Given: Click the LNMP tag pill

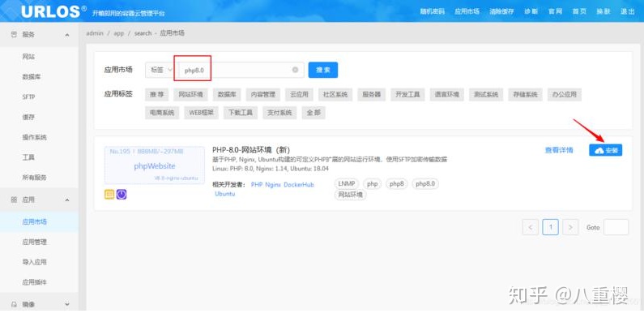Looking at the screenshot, I should click(347, 184).
